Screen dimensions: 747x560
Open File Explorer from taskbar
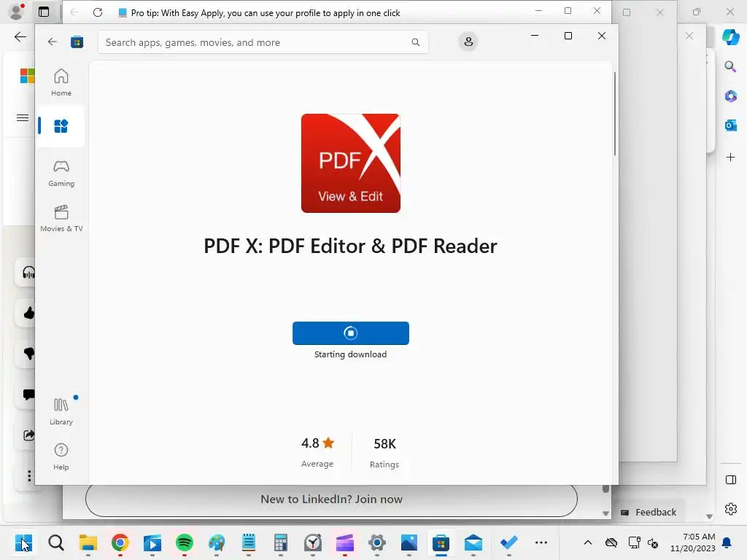coord(88,542)
